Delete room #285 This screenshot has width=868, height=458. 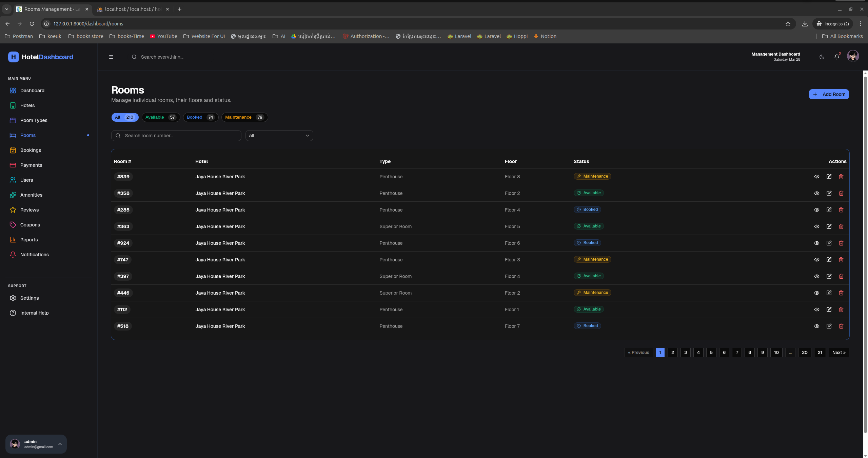[841, 210]
